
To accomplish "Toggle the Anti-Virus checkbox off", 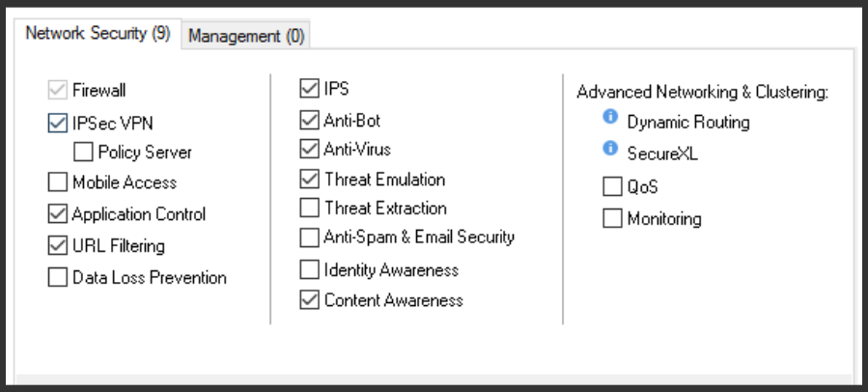I will [309, 150].
